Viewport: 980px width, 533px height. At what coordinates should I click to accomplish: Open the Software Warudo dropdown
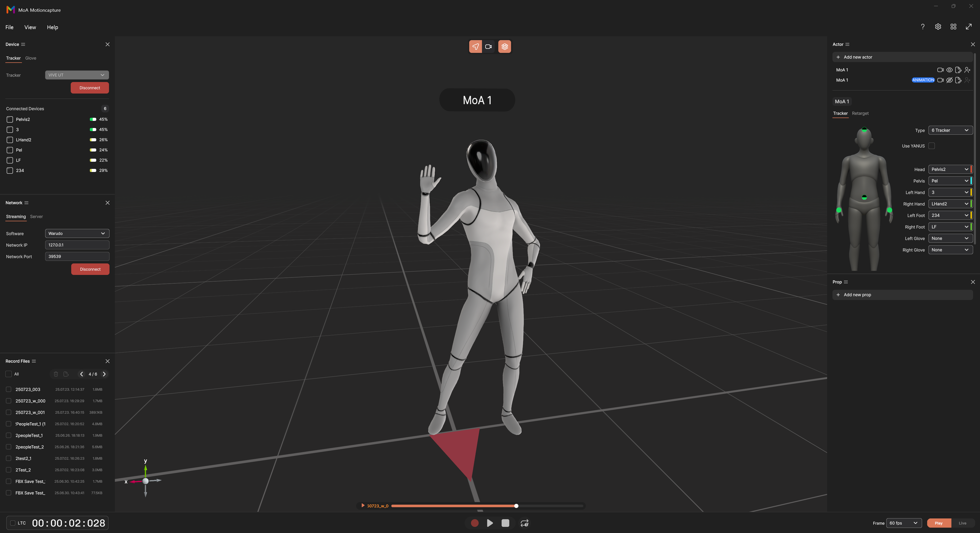[x=77, y=233]
